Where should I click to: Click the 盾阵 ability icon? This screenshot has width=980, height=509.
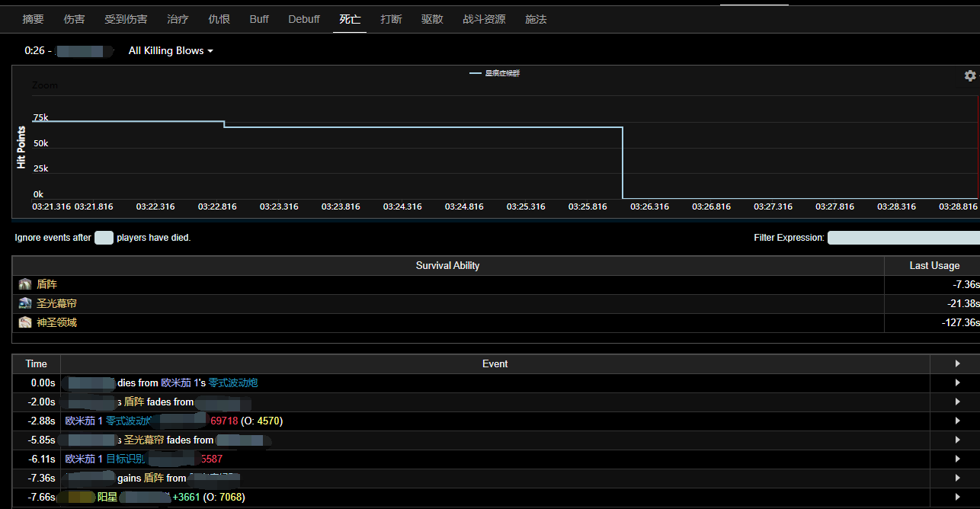(25, 284)
